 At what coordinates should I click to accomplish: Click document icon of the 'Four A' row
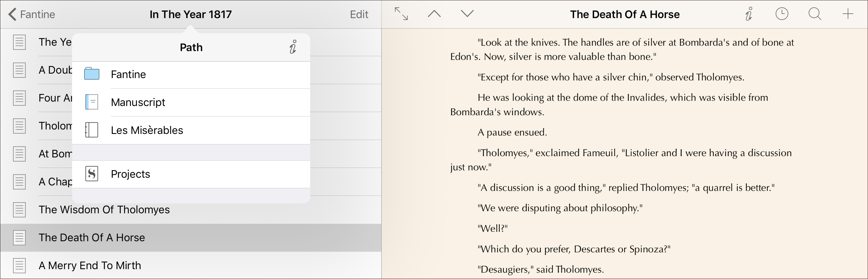click(19, 98)
